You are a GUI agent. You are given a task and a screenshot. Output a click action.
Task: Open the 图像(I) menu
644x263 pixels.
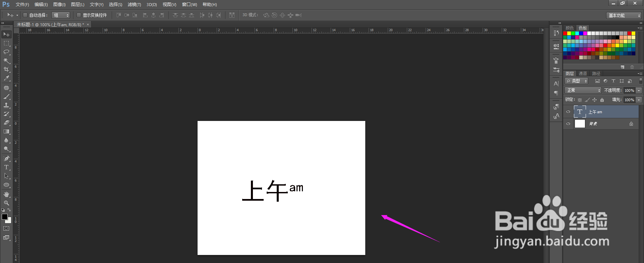59,5
